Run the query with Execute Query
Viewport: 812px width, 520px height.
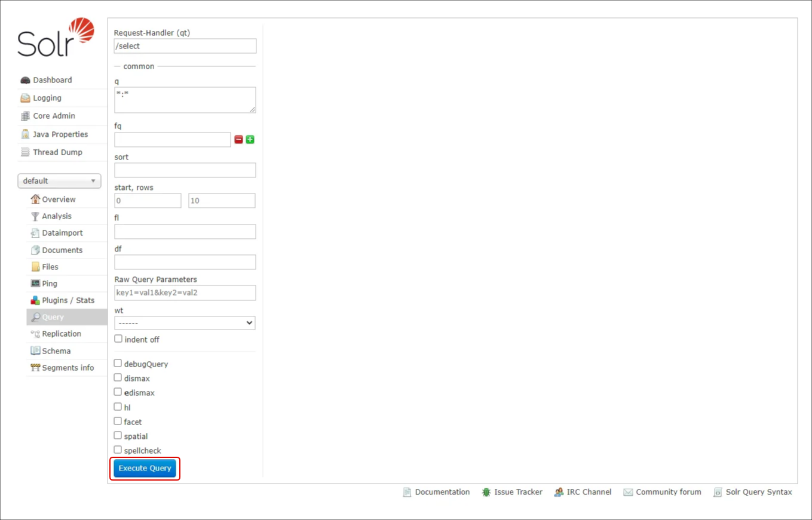tap(145, 468)
